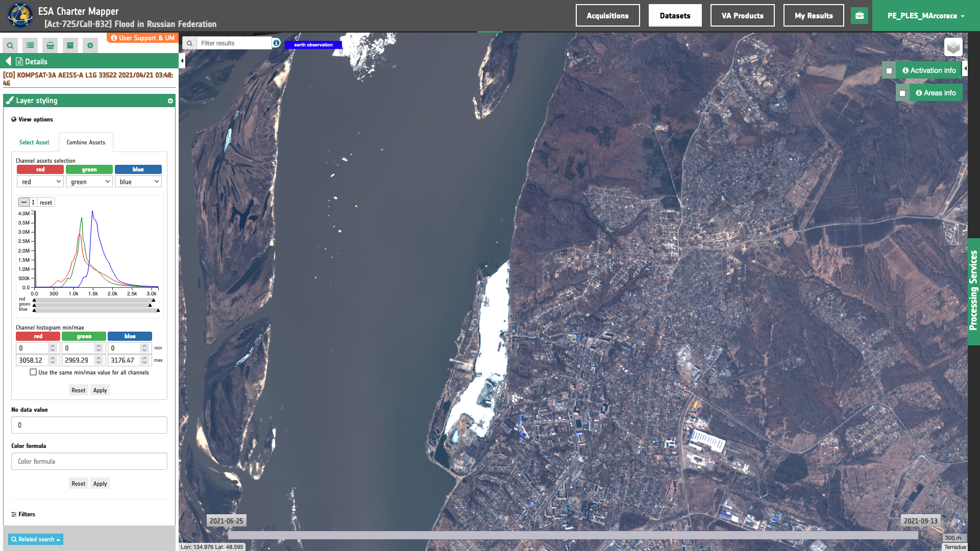Viewport: 980px width, 551px height.
Task: Click the earth observation filter tag
Action: [313, 45]
